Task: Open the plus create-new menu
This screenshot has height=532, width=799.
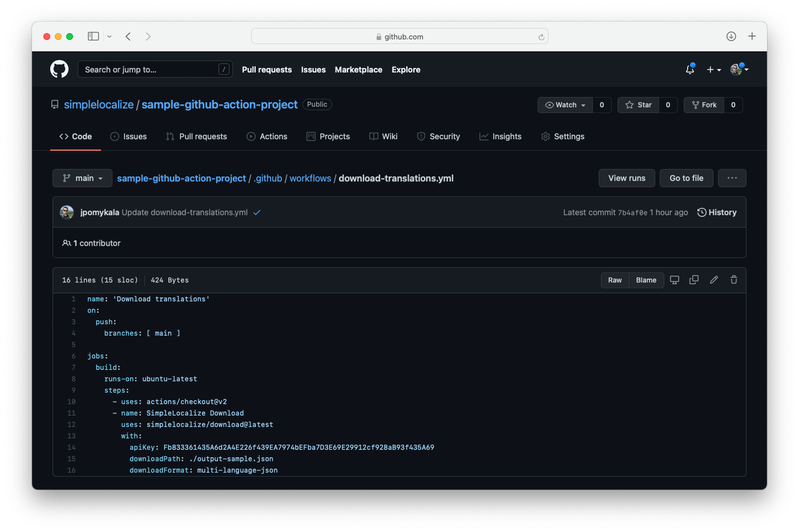Action: point(713,70)
